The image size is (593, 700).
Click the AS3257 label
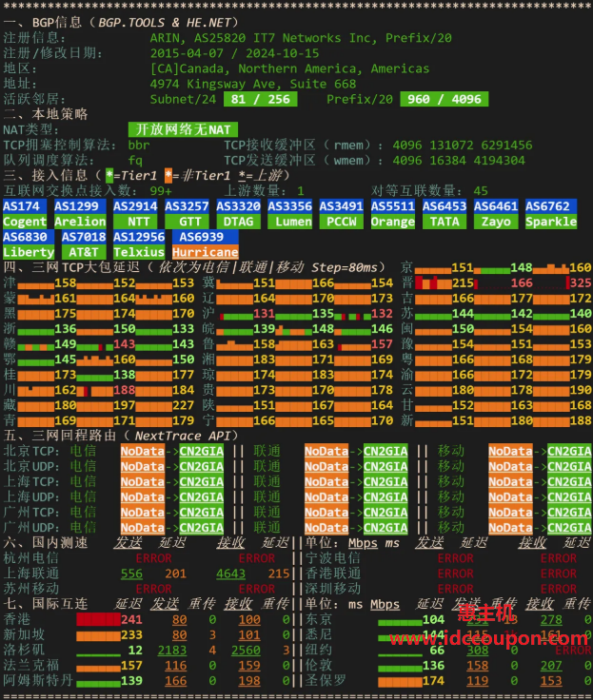click(x=187, y=206)
